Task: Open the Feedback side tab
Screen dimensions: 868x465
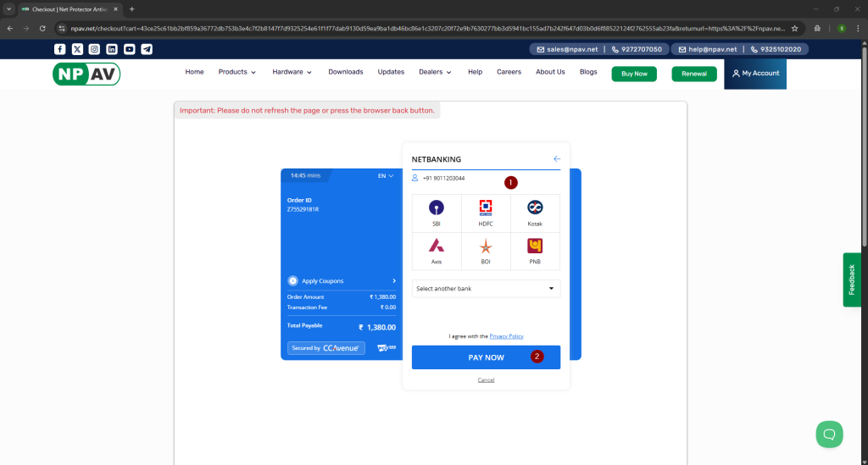Action: click(x=852, y=279)
